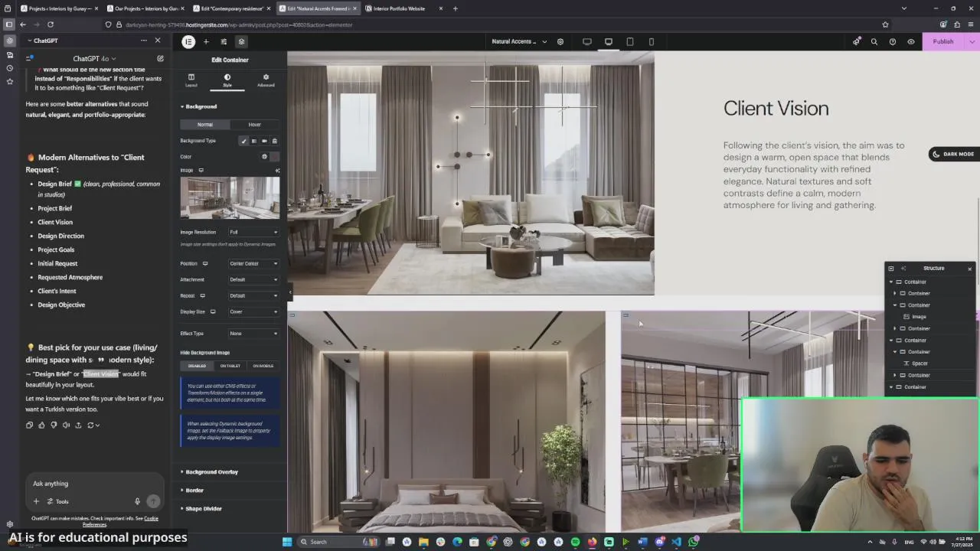Select the Hover background state
The height and width of the screenshot is (551, 980).
[x=255, y=124]
